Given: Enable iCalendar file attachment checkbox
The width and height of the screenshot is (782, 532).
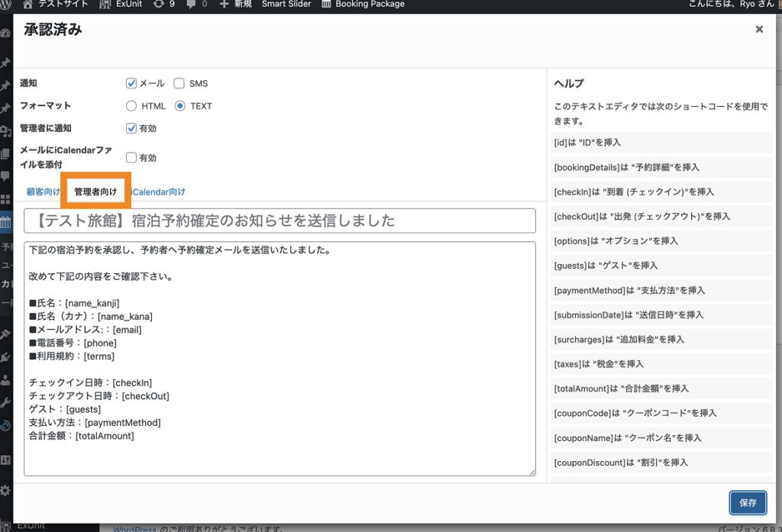Looking at the screenshot, I should 131,157.
